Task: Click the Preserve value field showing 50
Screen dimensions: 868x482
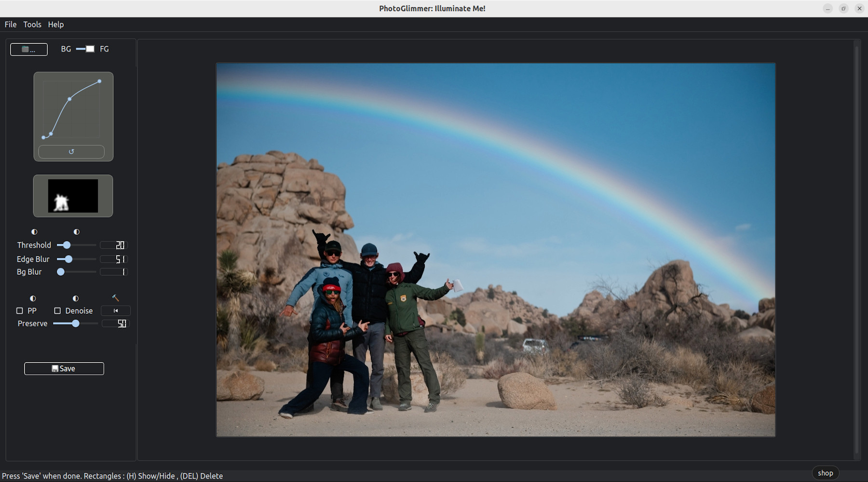Action: pos(116,324)
